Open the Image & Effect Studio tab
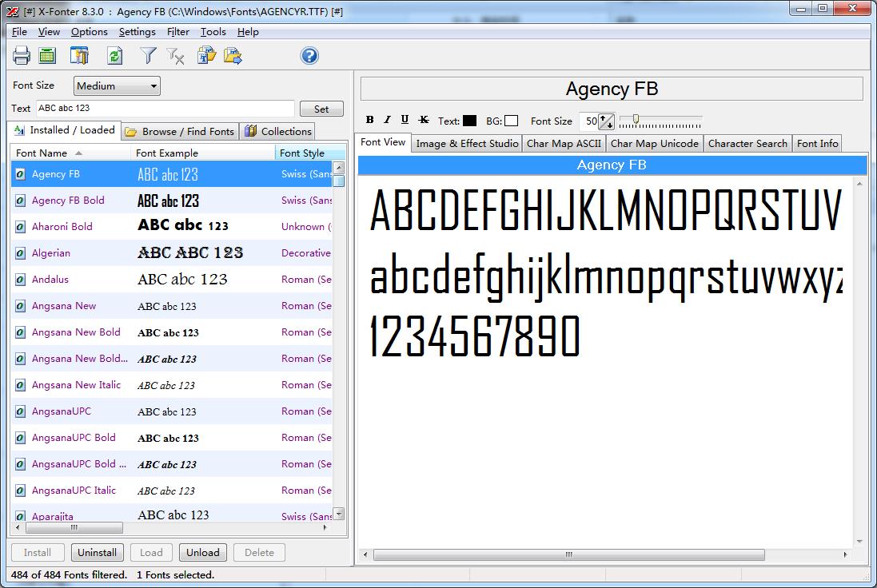 (467, 144)
